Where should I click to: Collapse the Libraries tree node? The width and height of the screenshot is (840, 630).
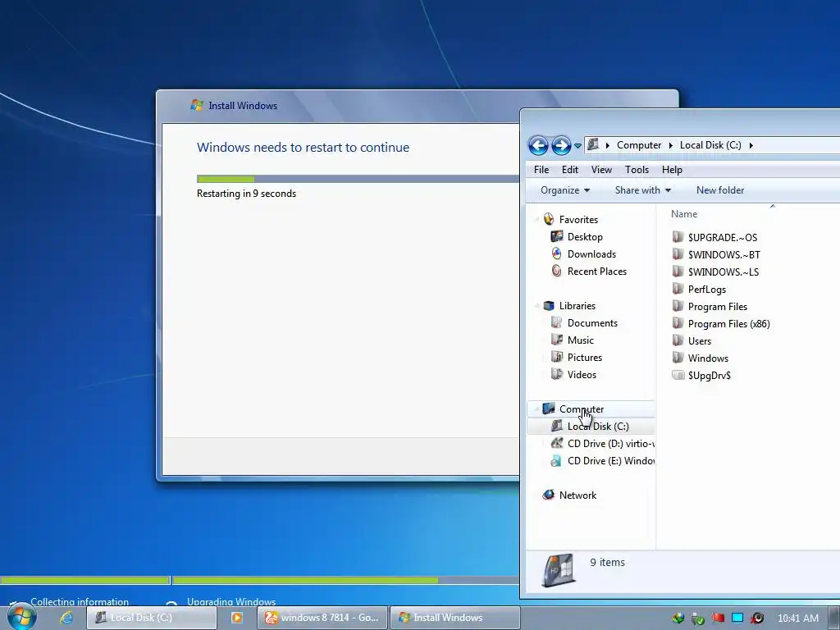[536, 306]
